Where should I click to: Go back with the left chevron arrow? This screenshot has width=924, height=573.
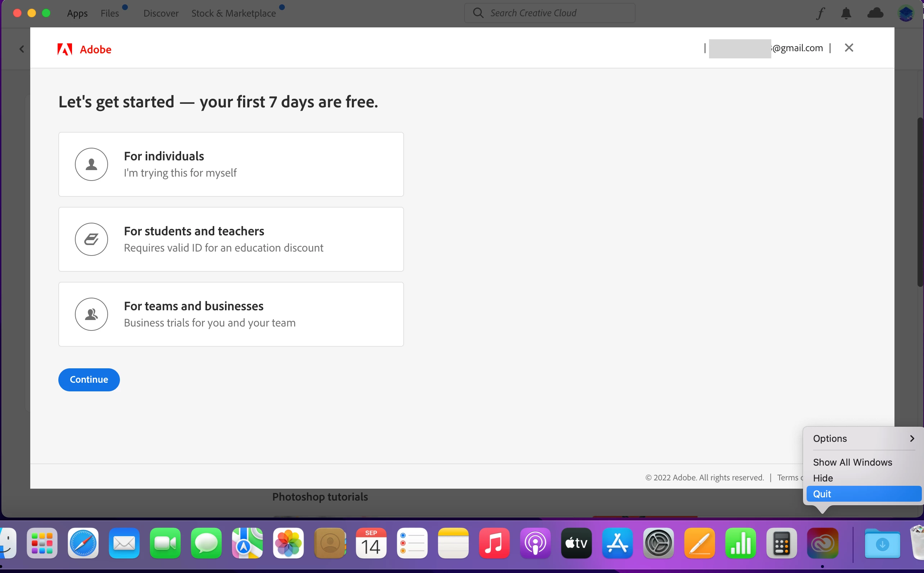point(22,49)
